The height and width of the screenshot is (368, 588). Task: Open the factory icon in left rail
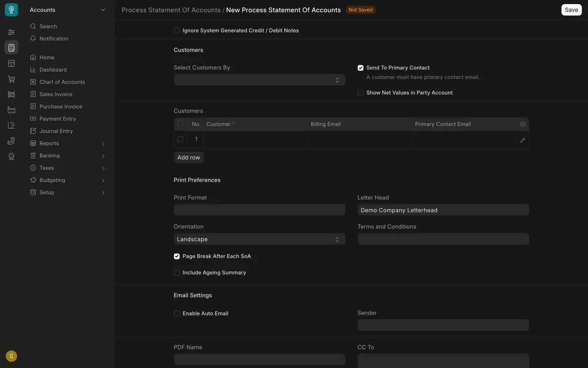click(x=11, y=110)
